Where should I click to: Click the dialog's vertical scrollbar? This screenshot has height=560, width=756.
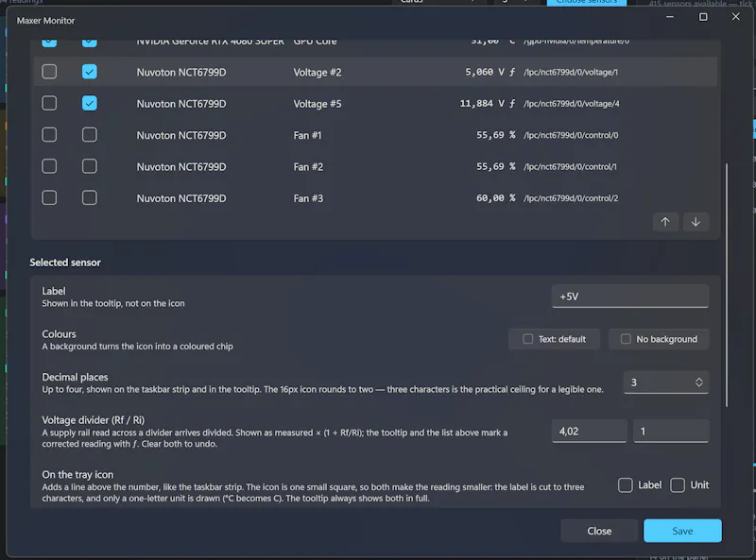727,285
